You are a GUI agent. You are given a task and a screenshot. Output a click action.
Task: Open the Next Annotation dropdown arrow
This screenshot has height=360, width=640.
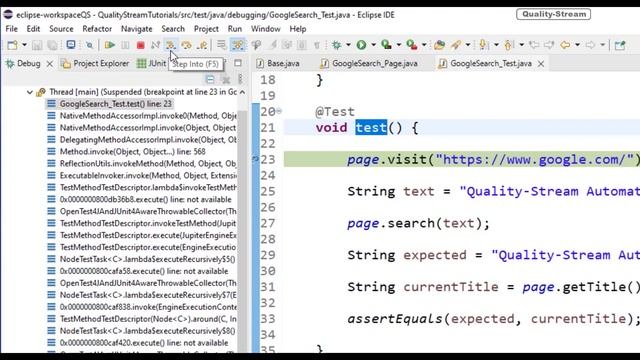tap(496, 45)
